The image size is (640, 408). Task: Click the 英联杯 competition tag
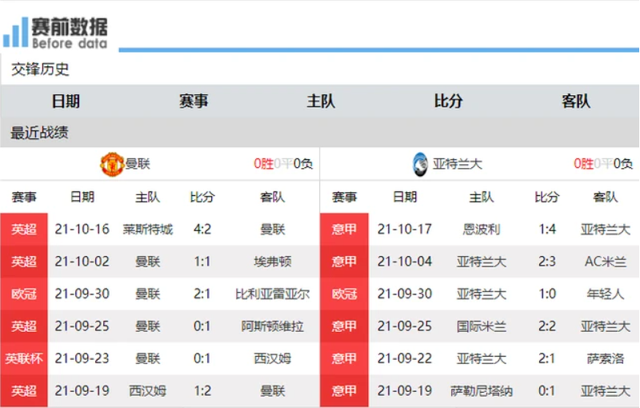24,359
